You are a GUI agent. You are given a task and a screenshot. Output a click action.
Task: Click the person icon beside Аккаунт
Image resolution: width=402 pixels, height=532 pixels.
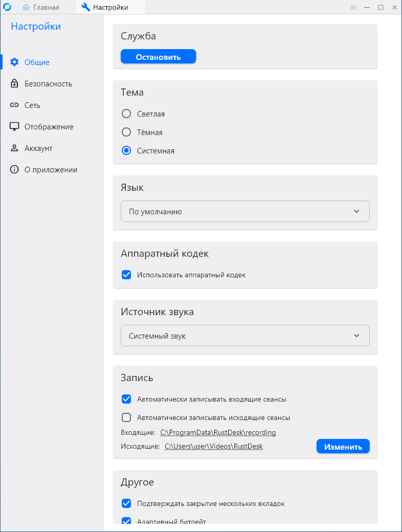point(14,148)
